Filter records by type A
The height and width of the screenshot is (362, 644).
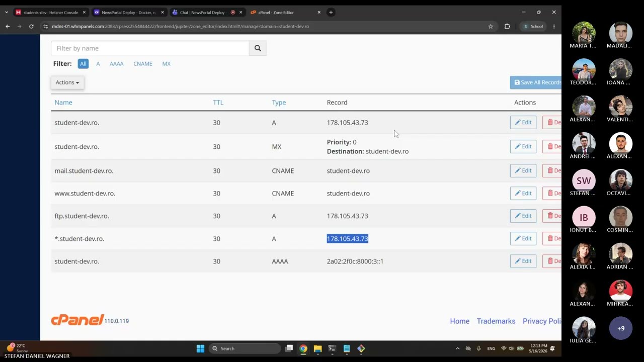pos(98,64)
